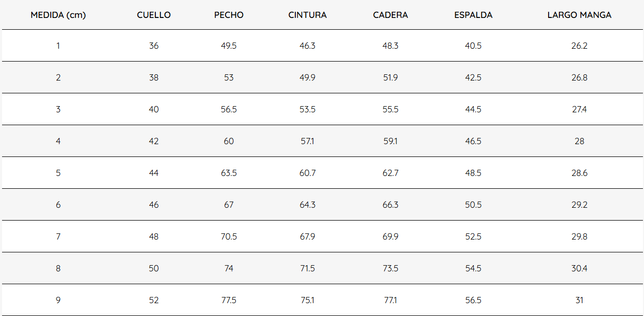
Task: Click the CINTURA value 57.1
Action: [x=308, y=141]
